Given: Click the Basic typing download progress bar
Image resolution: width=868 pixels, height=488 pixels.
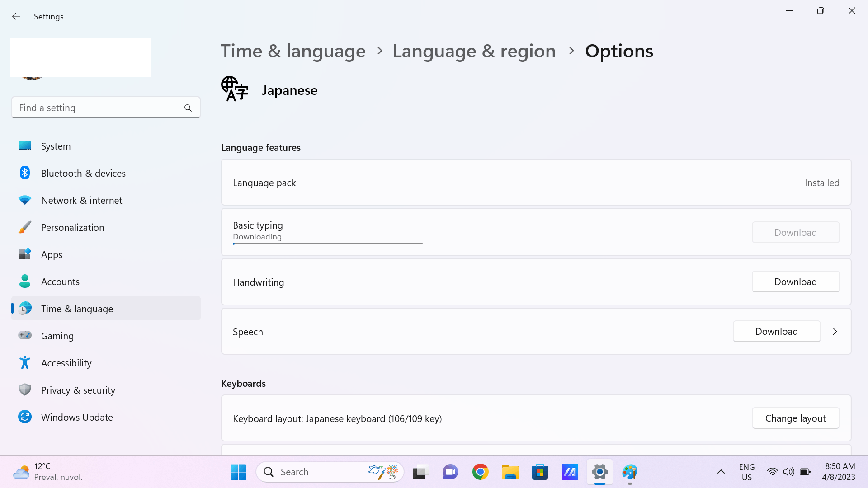Looking at the screenshot, I should point(328,244).
